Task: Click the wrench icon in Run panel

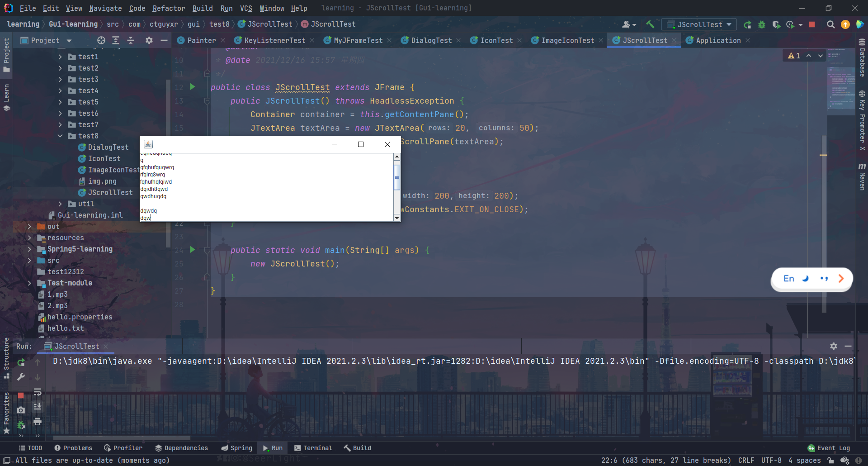Action: 21,377
